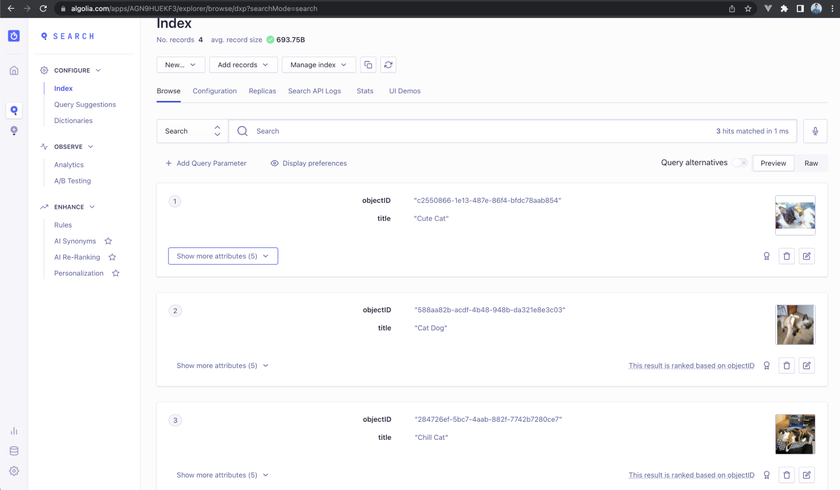The width and height of the screenshot is (840, 490).
Task: Open Query Suggestions in the sidebar
Action: pyautogui.click(x=85, y=104)
